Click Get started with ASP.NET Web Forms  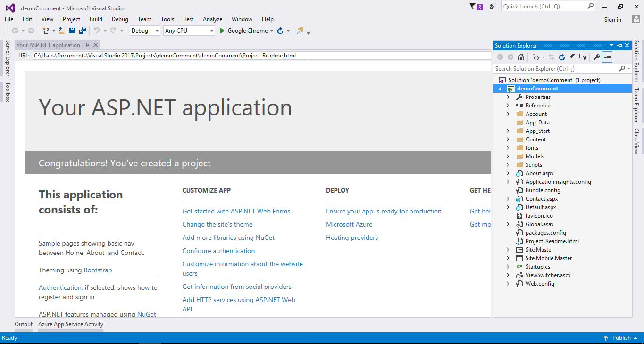(236, 211)
